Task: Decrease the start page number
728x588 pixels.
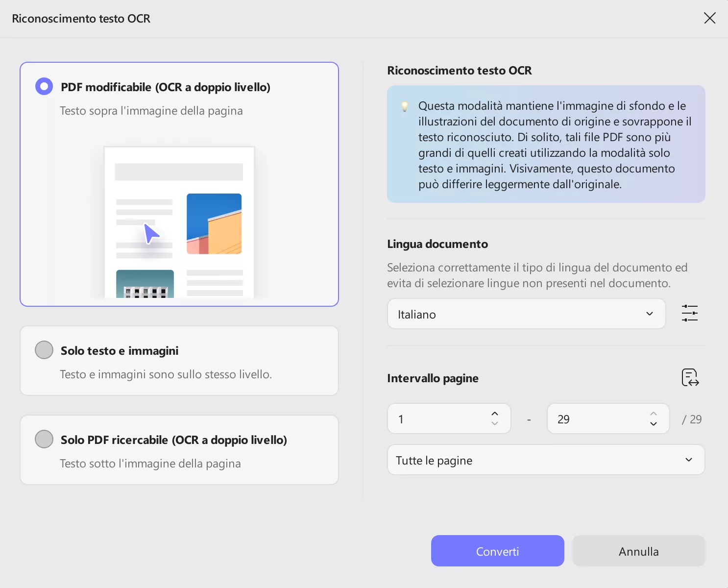Action: 495,424
